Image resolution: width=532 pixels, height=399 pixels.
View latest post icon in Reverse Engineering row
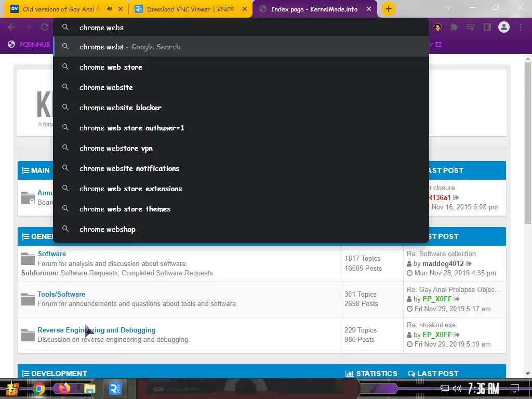[457, 335]
